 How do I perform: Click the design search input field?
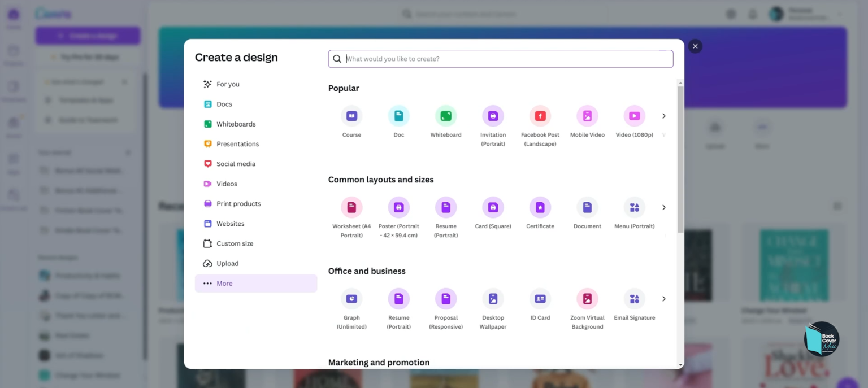506,59
